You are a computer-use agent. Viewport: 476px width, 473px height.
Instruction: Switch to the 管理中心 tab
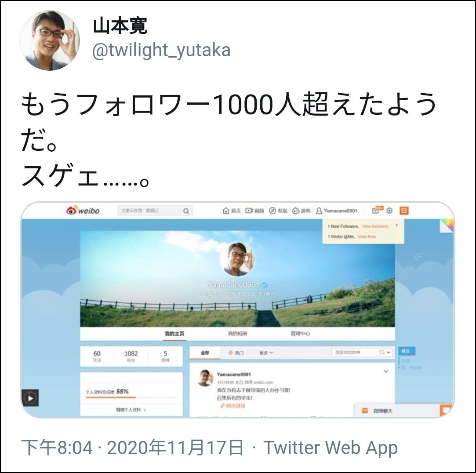tap(300, 334)
